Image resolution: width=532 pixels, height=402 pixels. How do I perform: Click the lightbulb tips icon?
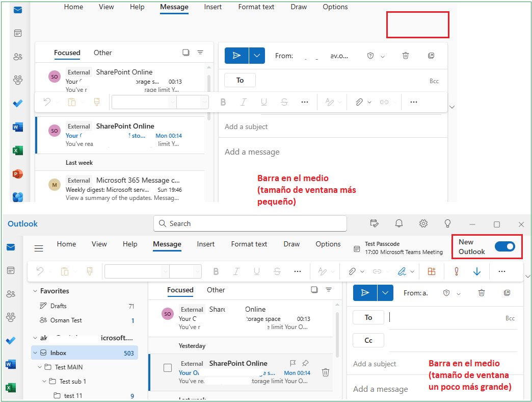point(447,223)
